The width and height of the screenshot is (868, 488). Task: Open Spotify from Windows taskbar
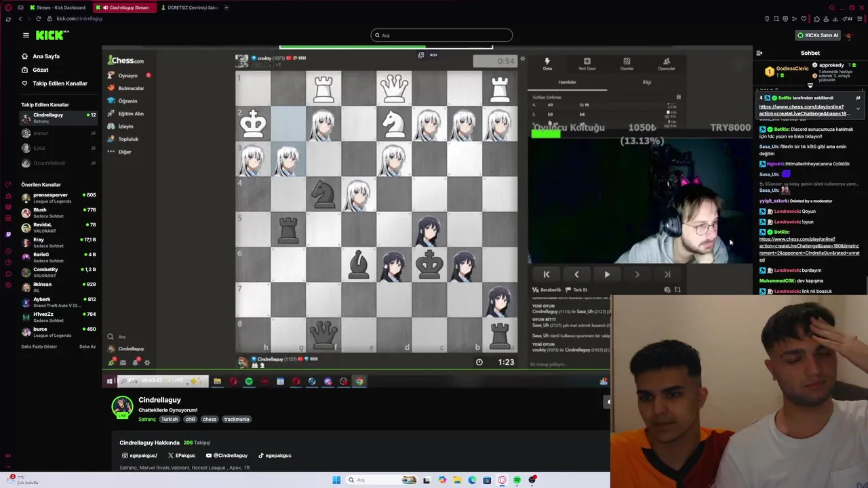(517, 480)
